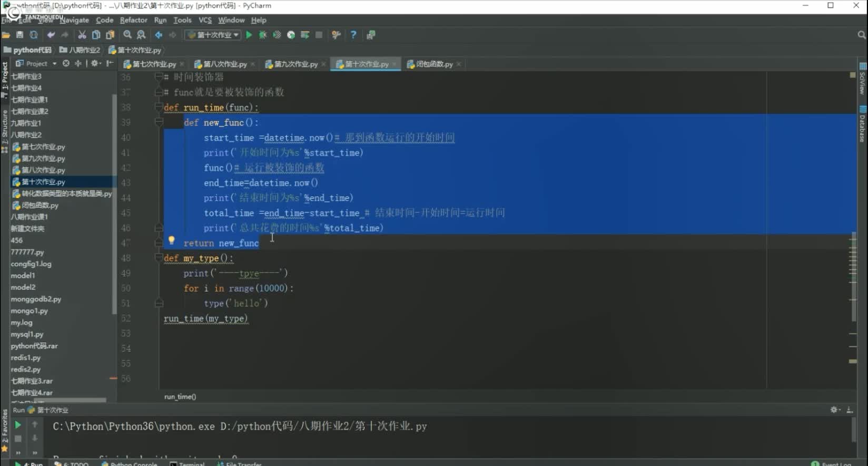Screen dimensions: 868x466
Task: Stop process with the Run panel square icon
Action: tap(17, 439)
